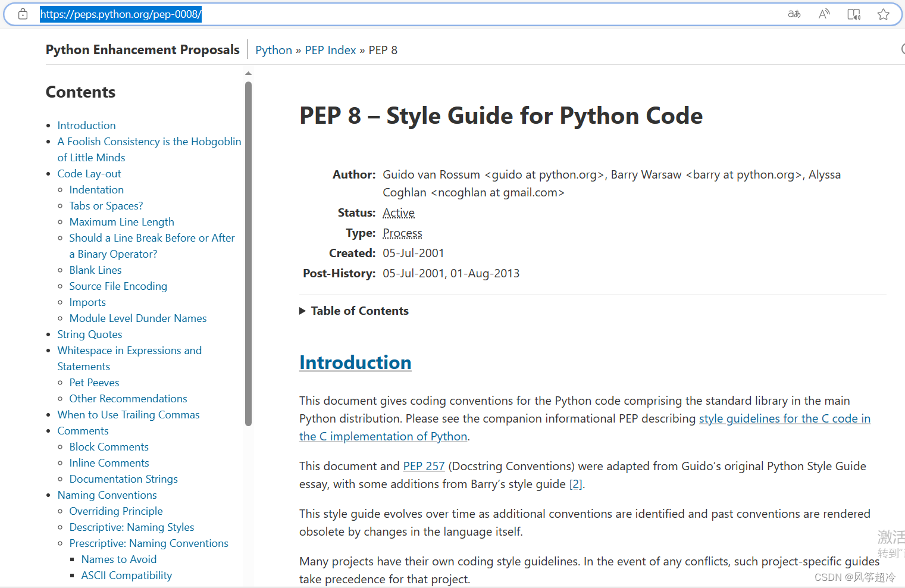Jump to Blank Lines section

tap(95, 270)
